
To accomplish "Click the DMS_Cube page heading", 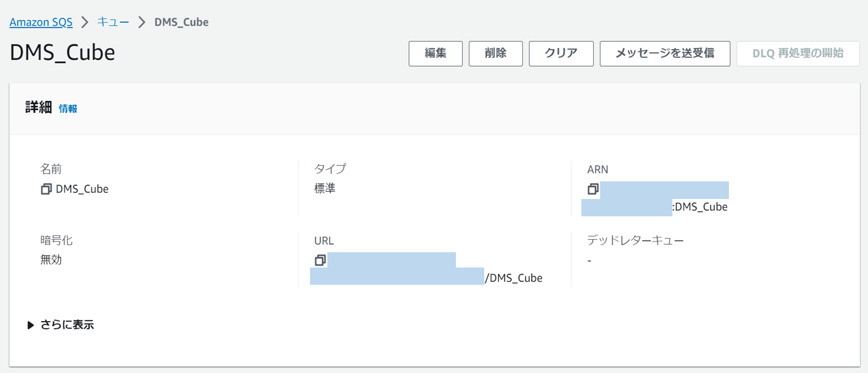I will tap(62, 53).
